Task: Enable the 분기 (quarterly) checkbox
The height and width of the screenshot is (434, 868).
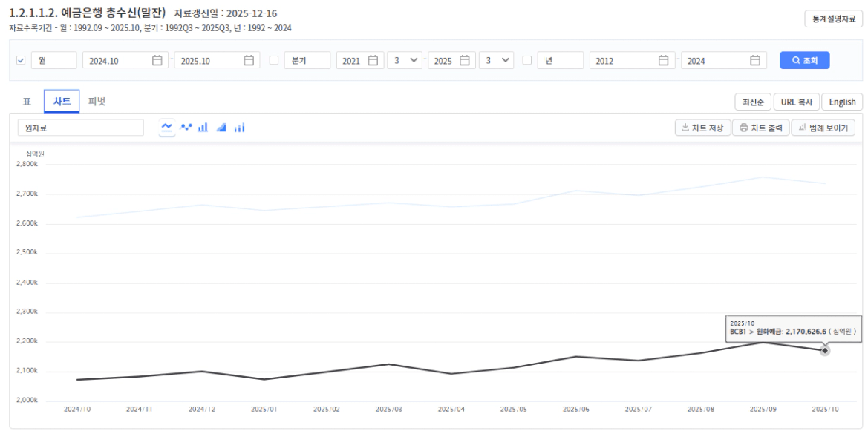Action: click(x=273, y=61)
